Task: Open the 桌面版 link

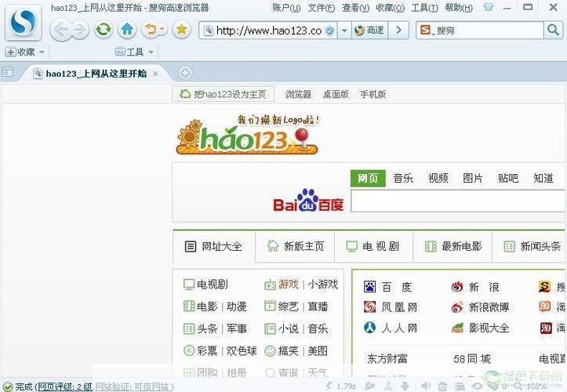Action: [336, 94]
